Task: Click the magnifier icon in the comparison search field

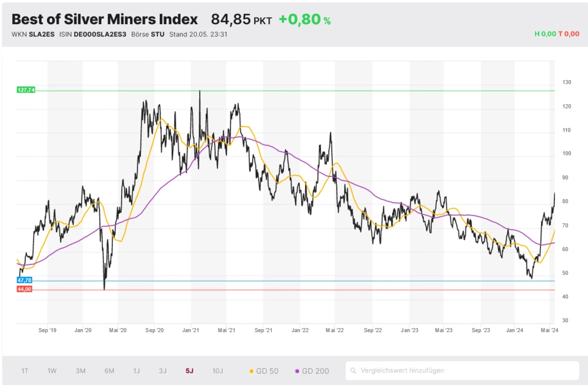Action: [353, 370]
